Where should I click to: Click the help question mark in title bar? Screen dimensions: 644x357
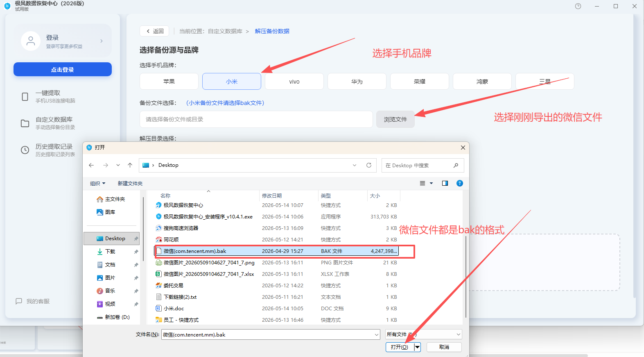(x=578, y=6)
